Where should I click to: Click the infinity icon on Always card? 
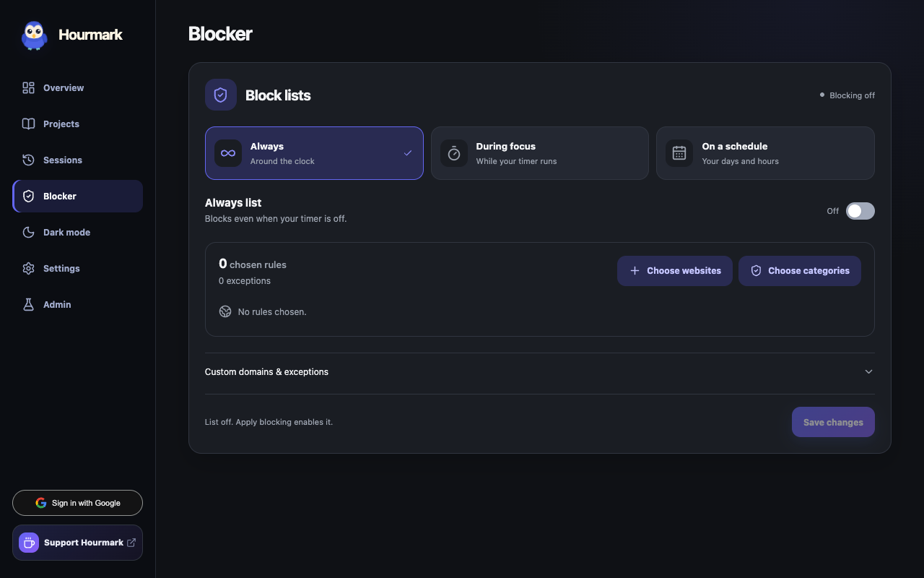(x=228, y=153)
